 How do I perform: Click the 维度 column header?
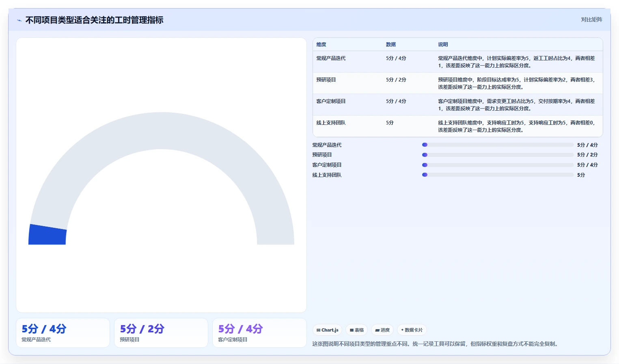[321, 45]
